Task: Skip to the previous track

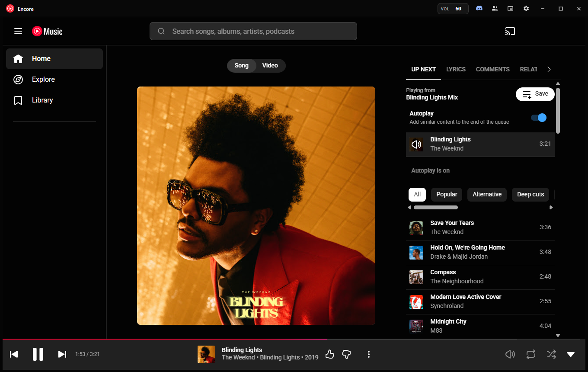Action: (x=14, y=354)
